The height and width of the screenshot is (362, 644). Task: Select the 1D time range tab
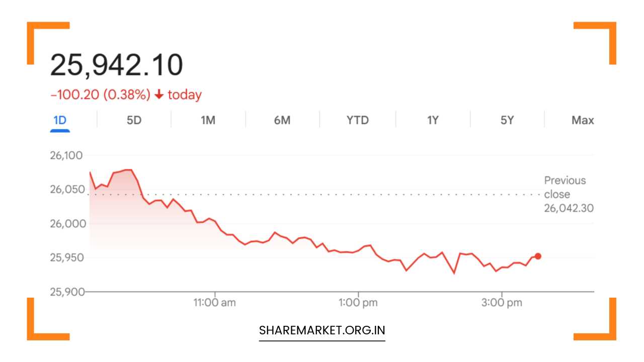click(60, 120)
